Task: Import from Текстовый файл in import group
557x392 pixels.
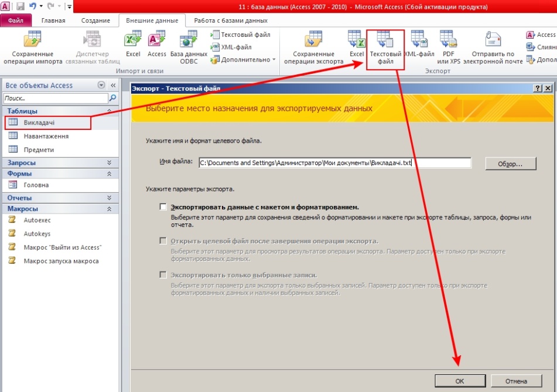Action: pyautogui.click(x=241, y=35)
